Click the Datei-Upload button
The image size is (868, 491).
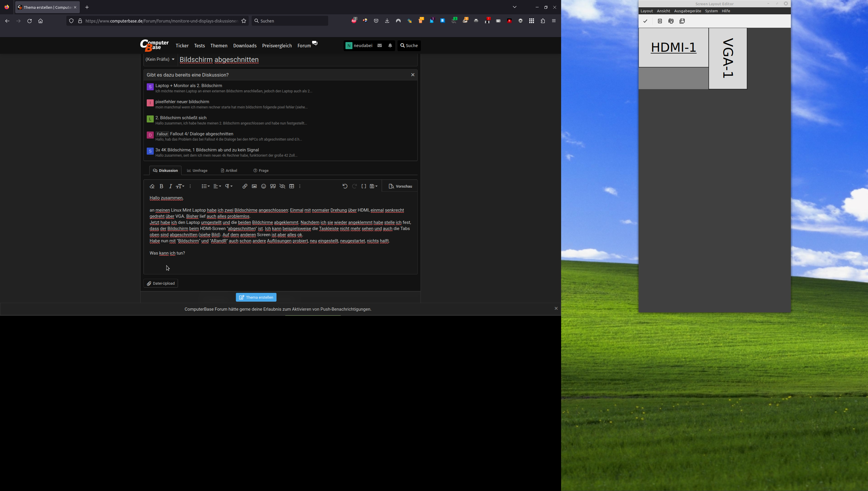click(161, 283)
